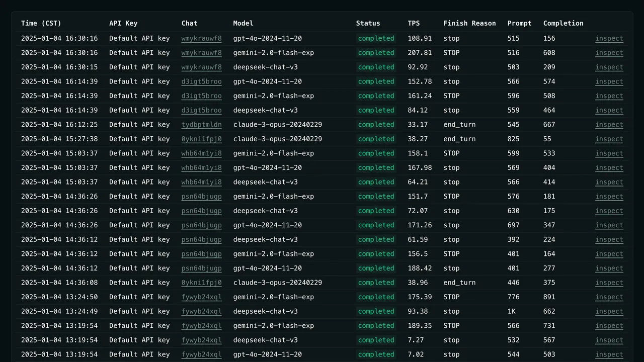The height and width of the screenshot is (362, 644).
Task: Open chat fywyb24xql in the 7.02 TPS row
Action: coord(201,354)
